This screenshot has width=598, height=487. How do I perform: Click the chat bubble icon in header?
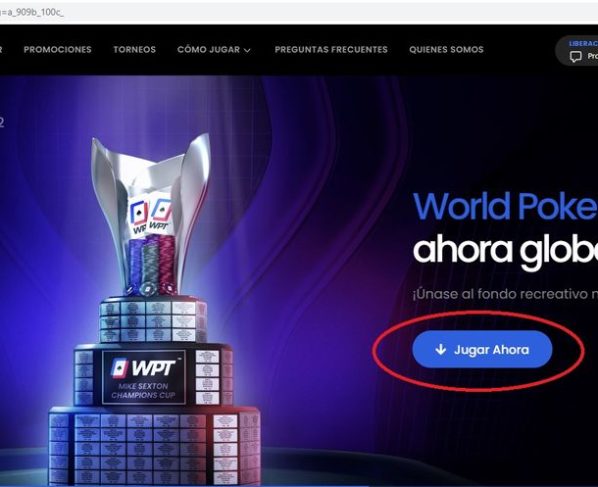click(x=575, y=57)
